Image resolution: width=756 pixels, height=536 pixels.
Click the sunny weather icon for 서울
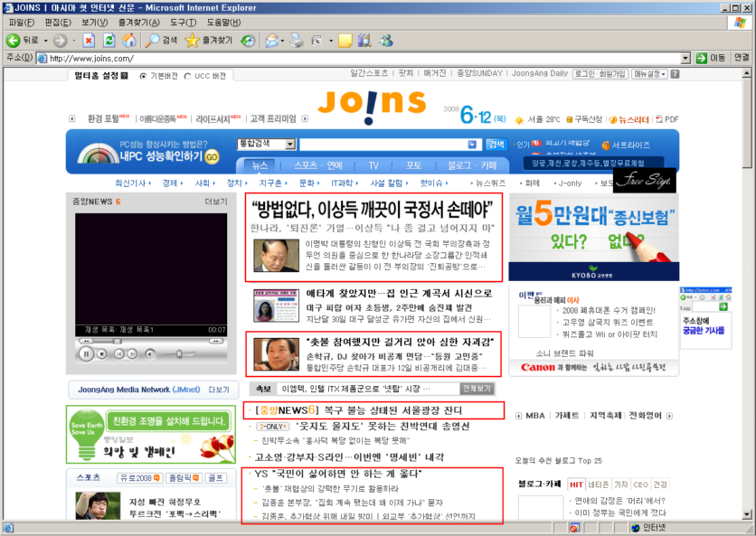tap(519, 120)
